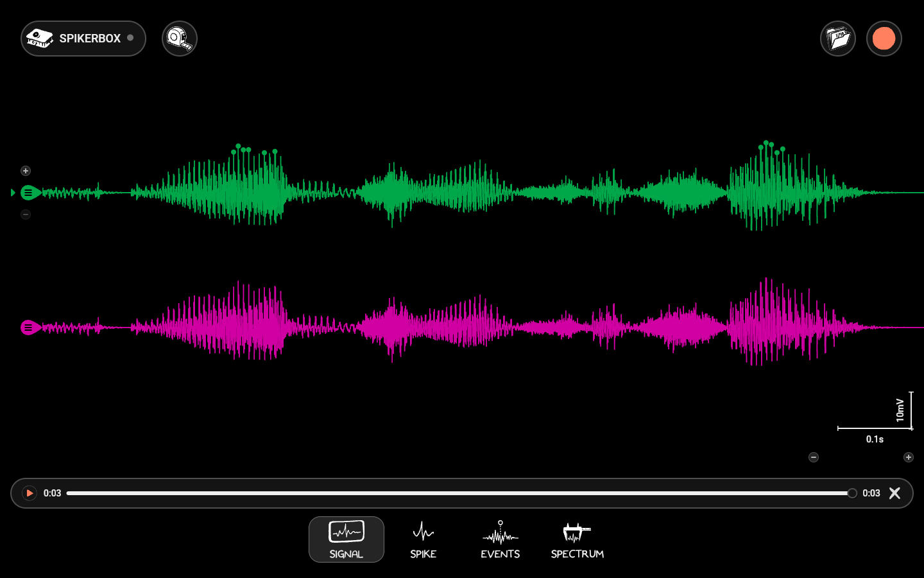Zoom in the time scale with plus
This screenshot has height=578, width=924.
(909, 457)
